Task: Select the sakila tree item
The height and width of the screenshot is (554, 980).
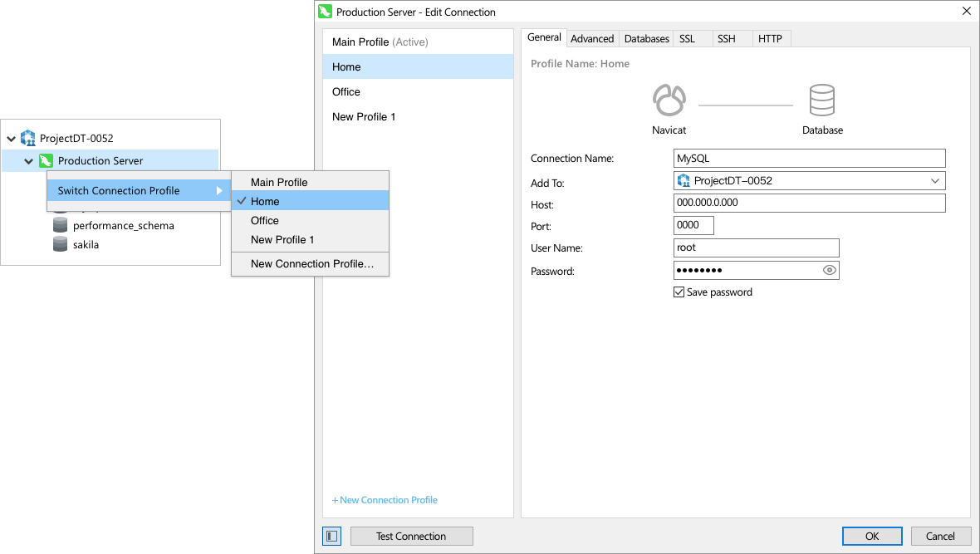Action: [x=86, y=244]
